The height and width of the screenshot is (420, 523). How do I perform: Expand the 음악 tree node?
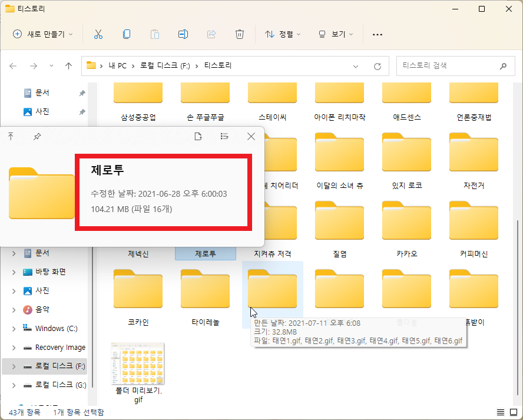click(x=14, y=310)
